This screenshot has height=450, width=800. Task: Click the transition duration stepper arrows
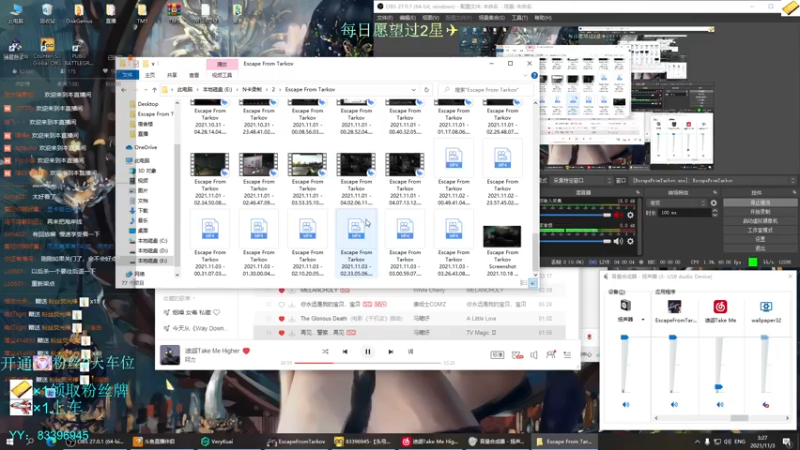(x=714, y=212)
